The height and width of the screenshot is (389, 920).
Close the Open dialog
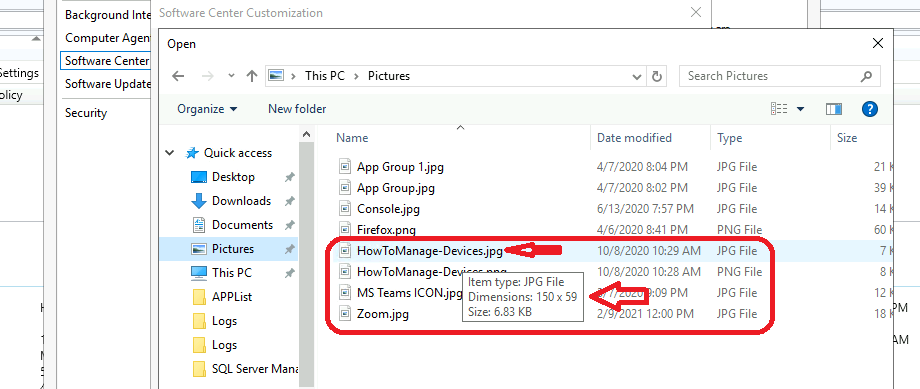878,43
